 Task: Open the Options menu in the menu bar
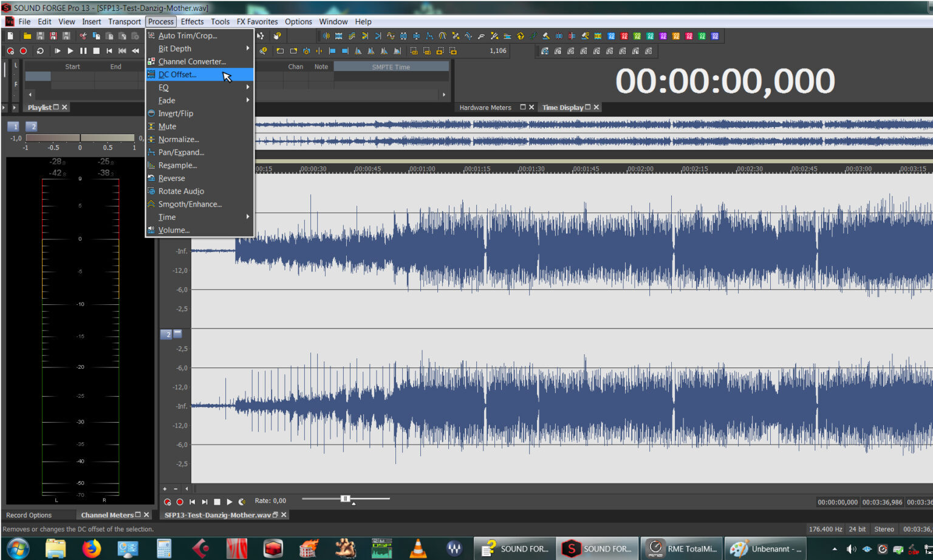[298, 21]
